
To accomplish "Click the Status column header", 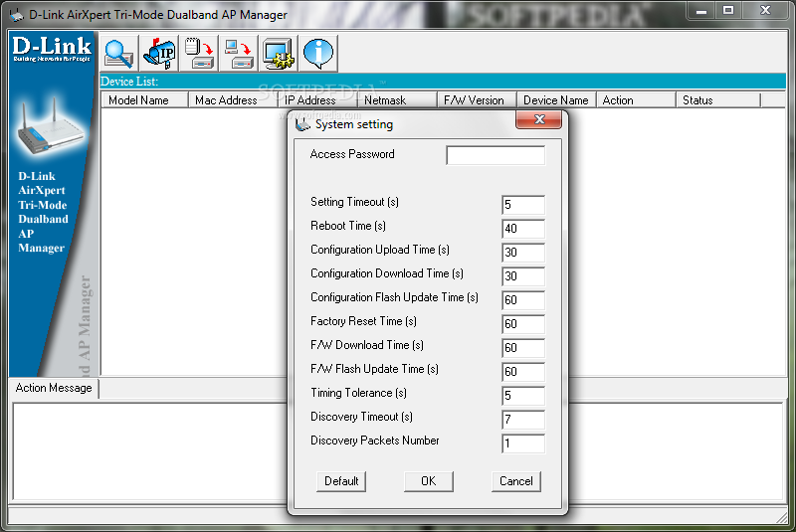I will 718,100.
